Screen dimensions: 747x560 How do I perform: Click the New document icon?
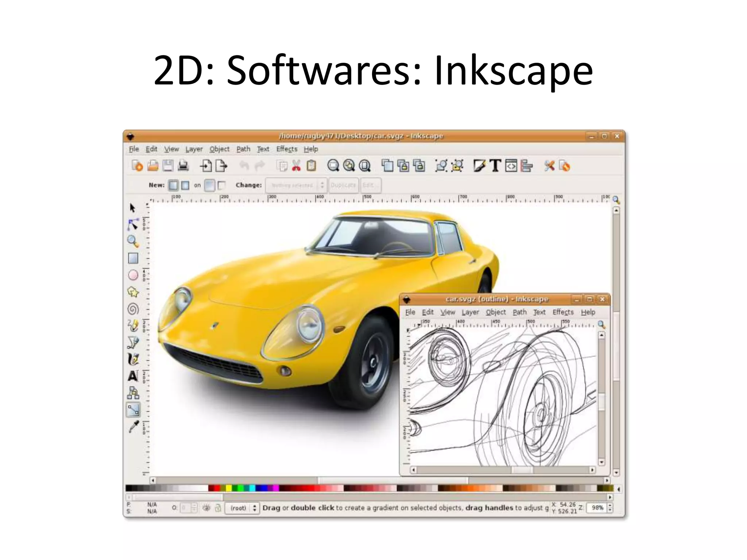pos(137,166)
